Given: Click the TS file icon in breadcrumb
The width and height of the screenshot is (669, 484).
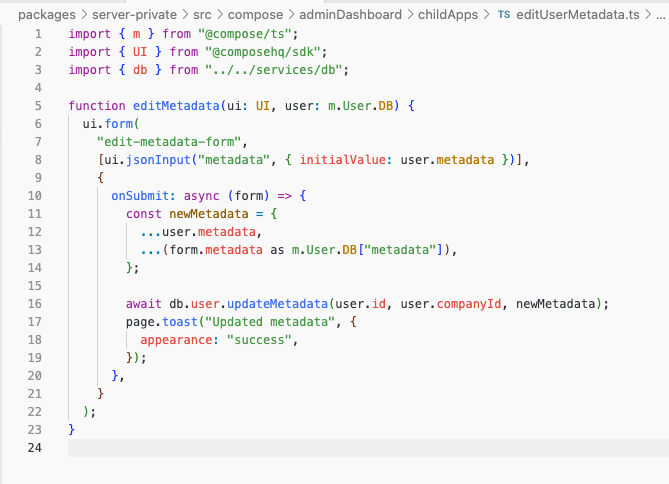Looking at the screenshot, I should click(x=504, y=15).
